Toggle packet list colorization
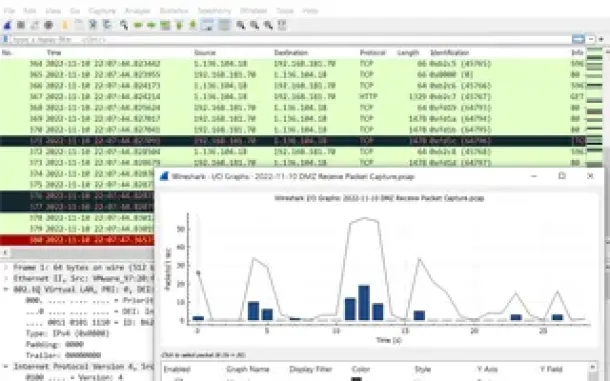Image resolution: width=610 pixels, height=381 pixels. (224, 25)
